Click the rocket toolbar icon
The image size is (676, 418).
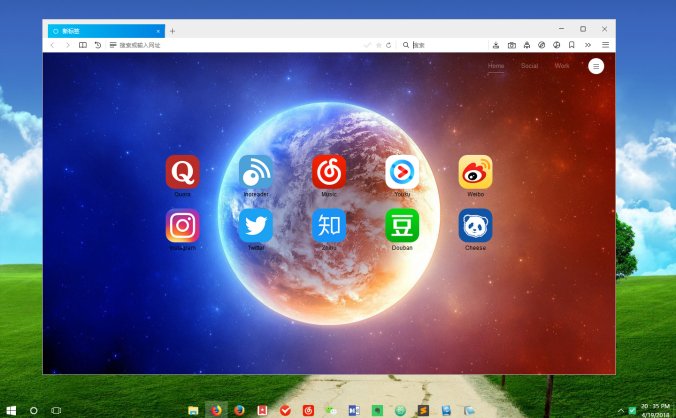tap(527, 45)
